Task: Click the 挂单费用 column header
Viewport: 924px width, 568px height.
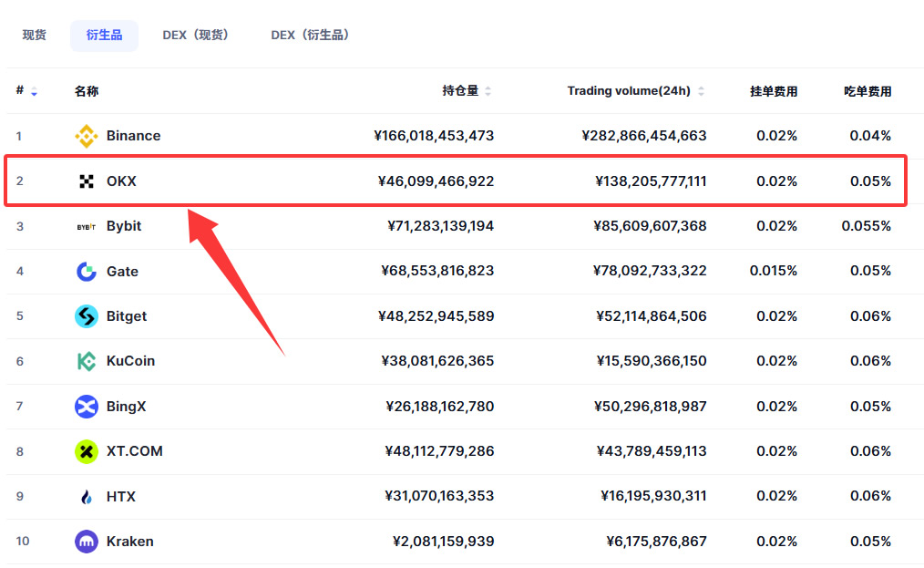Action: click(774, 91)
